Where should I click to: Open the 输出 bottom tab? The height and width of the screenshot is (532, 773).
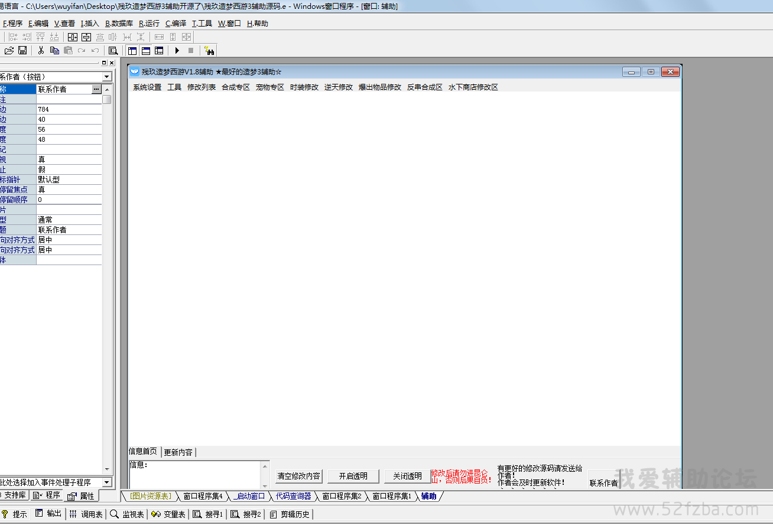pos(48,514)
